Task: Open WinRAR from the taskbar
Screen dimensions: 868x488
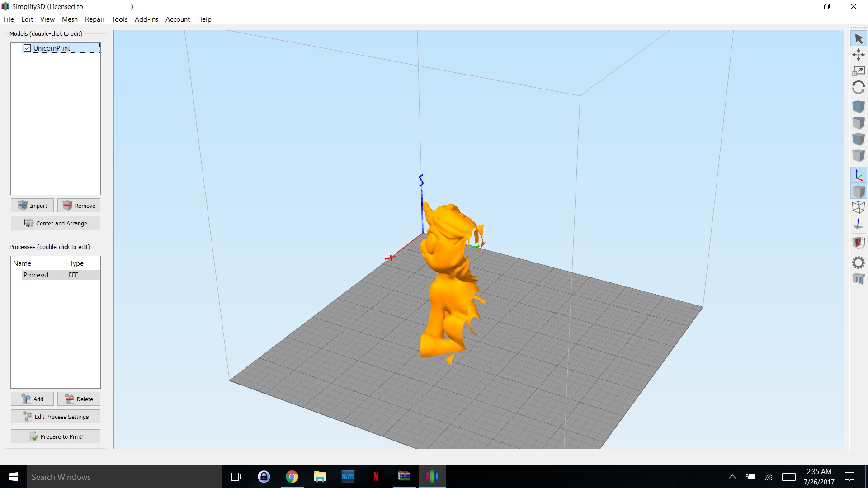Action: point(404,477)
